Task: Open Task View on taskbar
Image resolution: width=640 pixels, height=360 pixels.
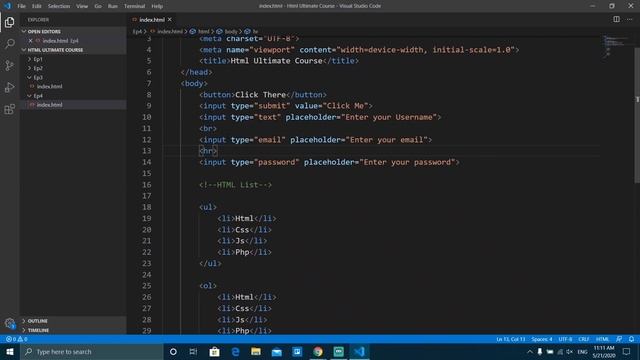Action: pos(193,351)
